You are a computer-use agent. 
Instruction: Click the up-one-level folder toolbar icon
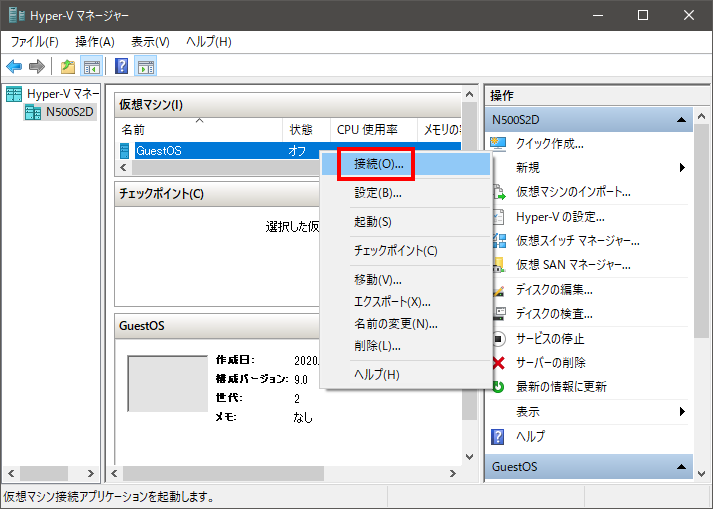tap(68, 66)
